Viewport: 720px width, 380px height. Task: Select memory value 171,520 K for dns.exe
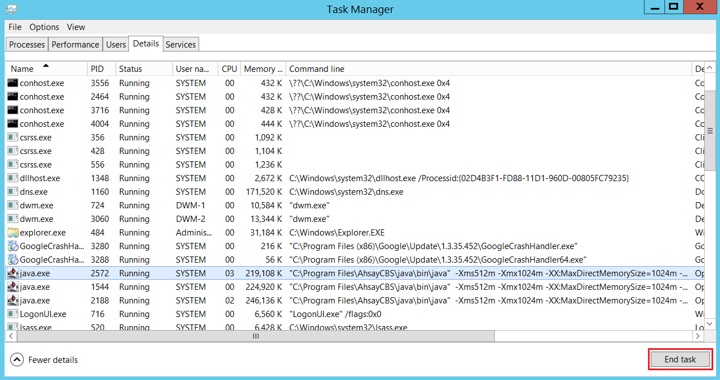tap(264, 192)
